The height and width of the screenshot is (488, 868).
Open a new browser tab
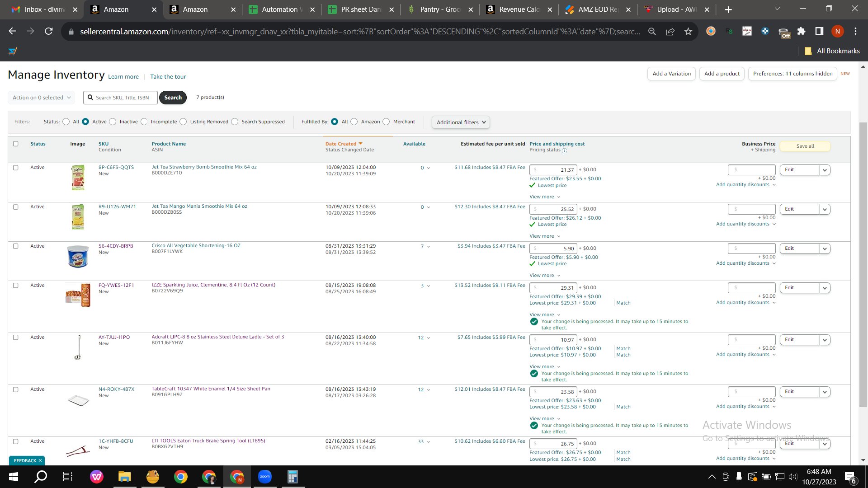click(728, 9)
